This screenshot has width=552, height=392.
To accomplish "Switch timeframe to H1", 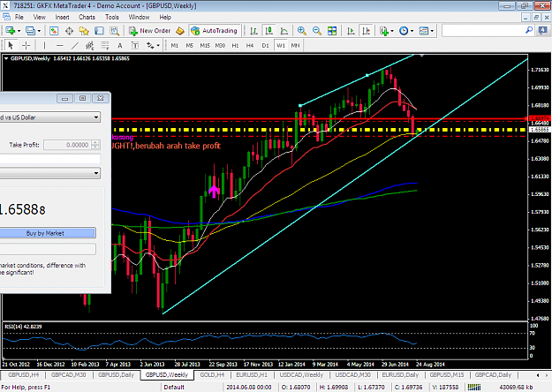I will coord(235,45).
